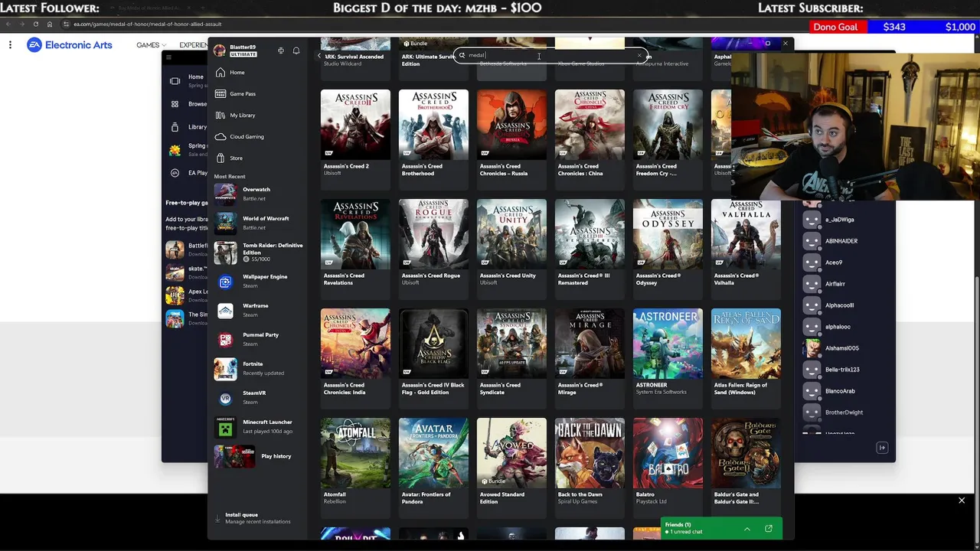Expand the Friends panel chevron

(x=747, y=529)
